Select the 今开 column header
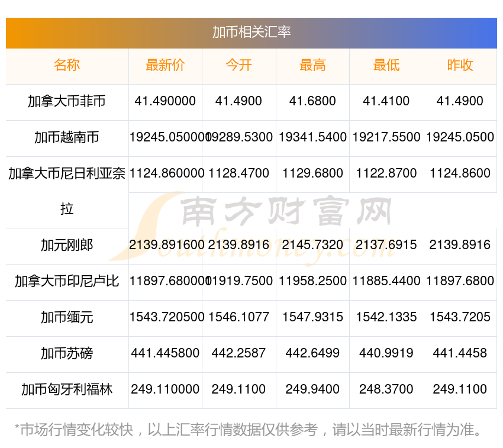This screenshot has width=503, height=448. 238,65
